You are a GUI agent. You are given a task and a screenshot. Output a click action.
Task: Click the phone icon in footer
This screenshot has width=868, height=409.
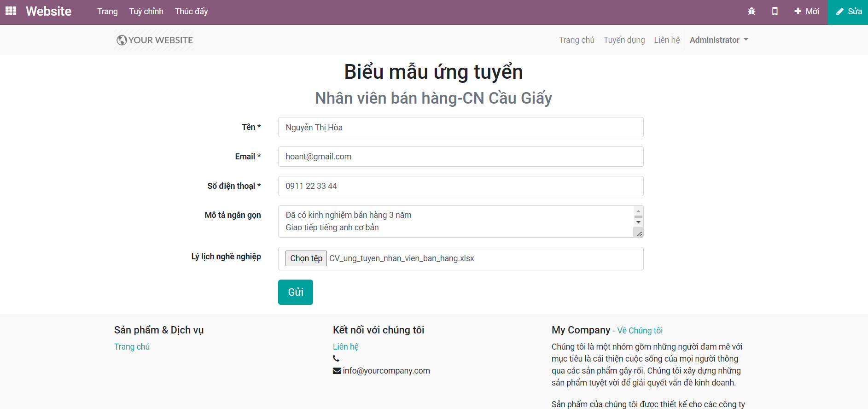click(336, 358)
